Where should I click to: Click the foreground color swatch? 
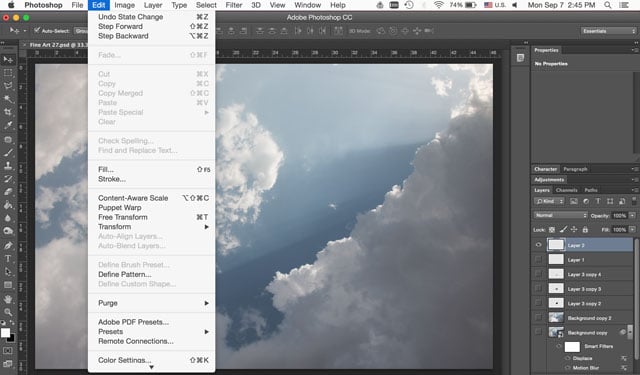tap(5, 333)
